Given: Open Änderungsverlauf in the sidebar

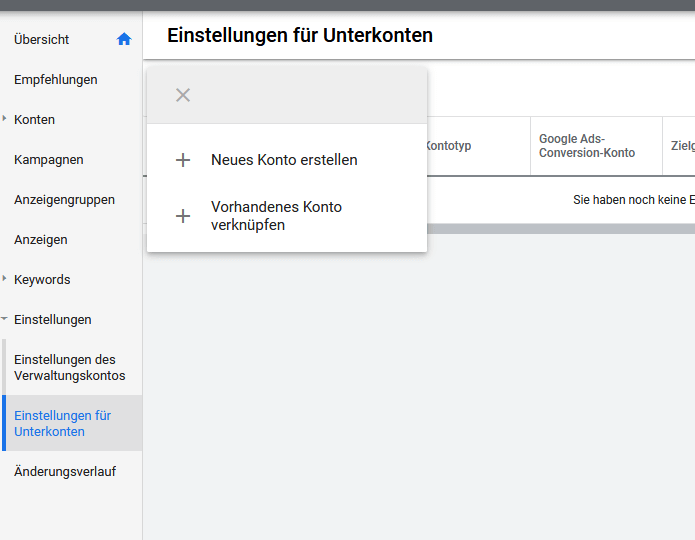Looking at the screenshot, I should pyautogui.click(x=65, y=471).
